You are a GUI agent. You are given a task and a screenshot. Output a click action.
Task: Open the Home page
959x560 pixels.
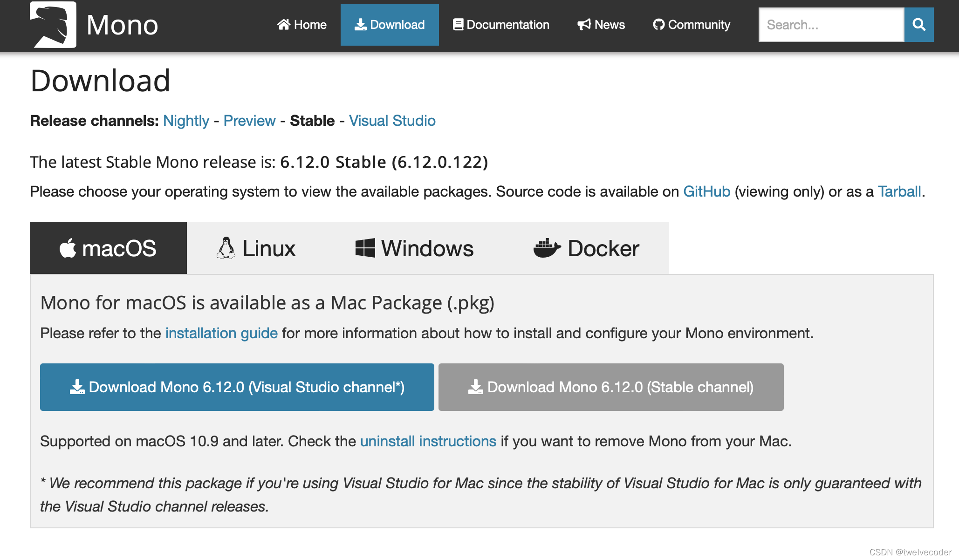click(x=302, y=25)
